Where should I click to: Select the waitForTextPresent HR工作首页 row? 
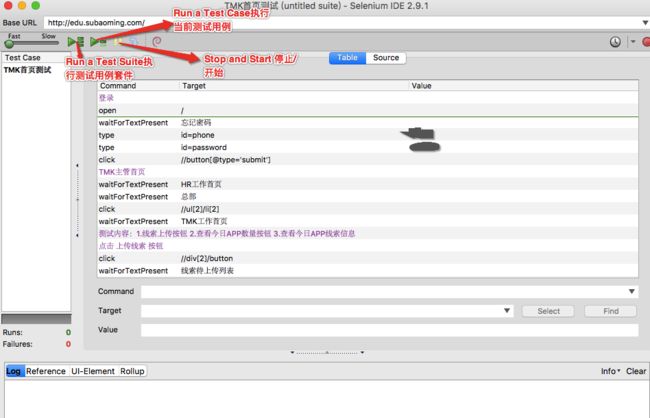(368, 184)
